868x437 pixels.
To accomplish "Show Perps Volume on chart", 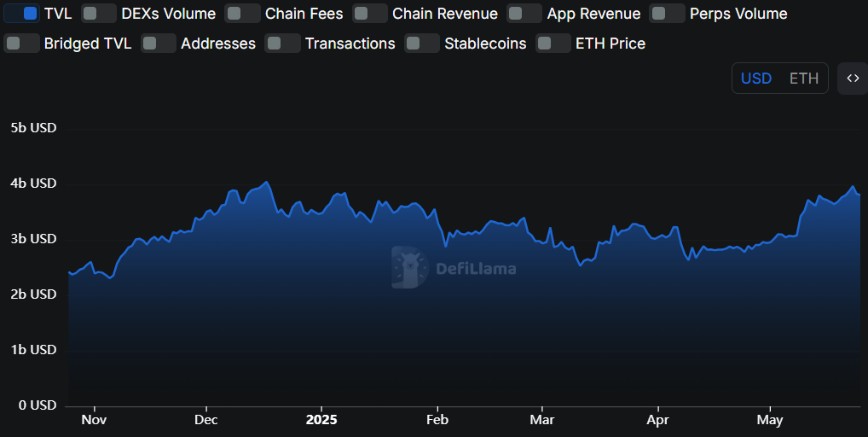I will pyautogui.click(x=667, y=14).
